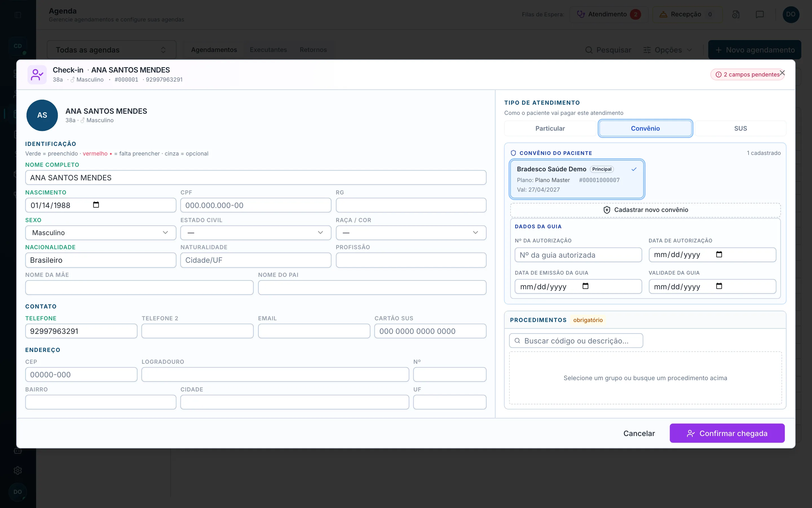Click the Bairro field

click(101, 402)
